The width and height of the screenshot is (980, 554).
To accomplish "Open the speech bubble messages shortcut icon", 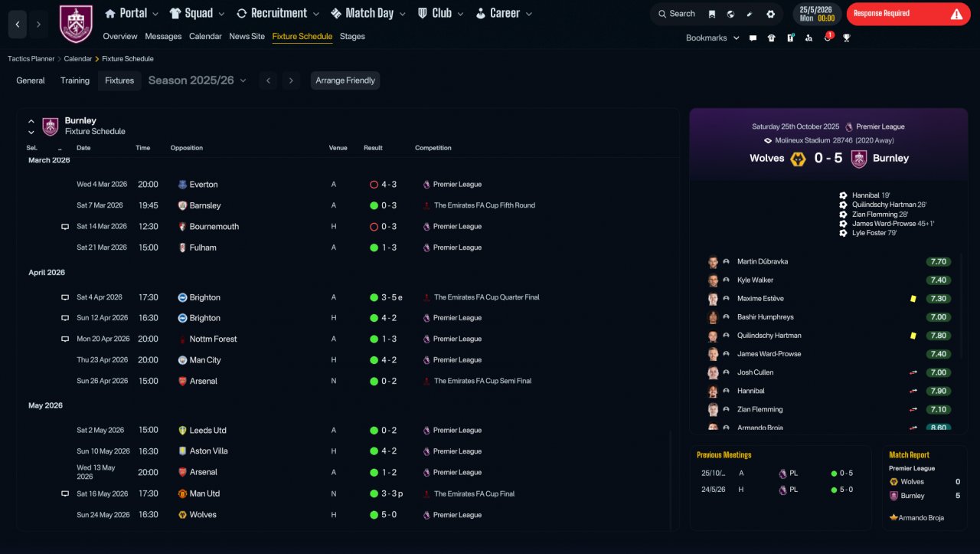I will (753, 38).
